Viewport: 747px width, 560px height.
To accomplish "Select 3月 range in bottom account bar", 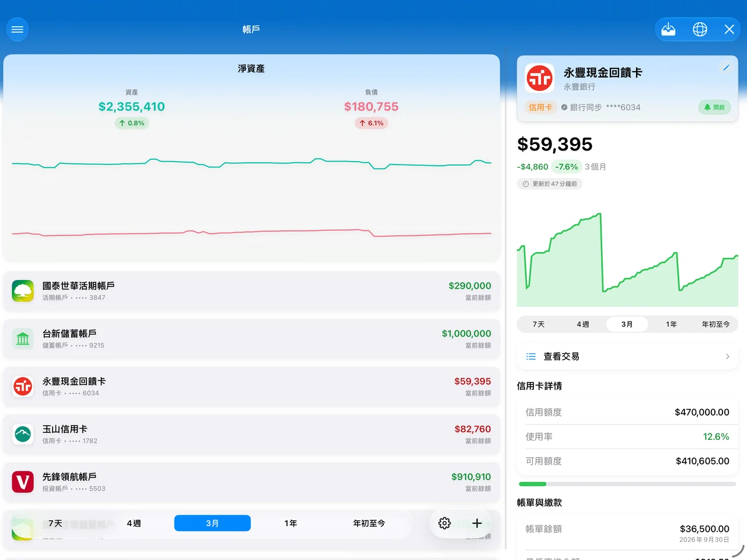I will (x=212, y=523).
